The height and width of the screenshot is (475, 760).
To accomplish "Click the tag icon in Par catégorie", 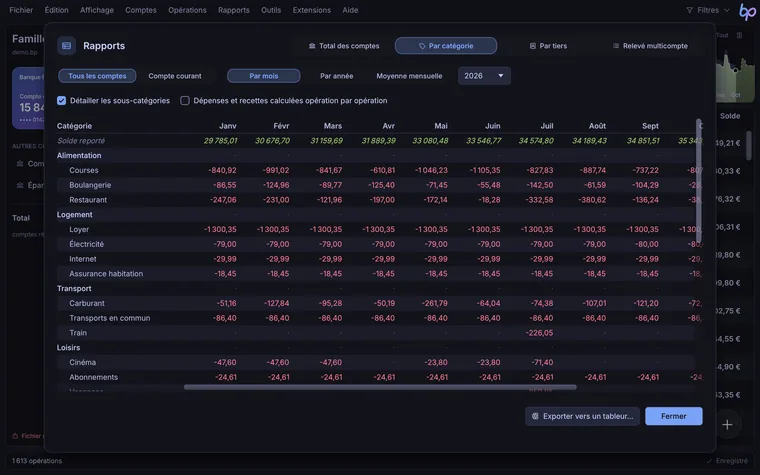I will [422, 46].
